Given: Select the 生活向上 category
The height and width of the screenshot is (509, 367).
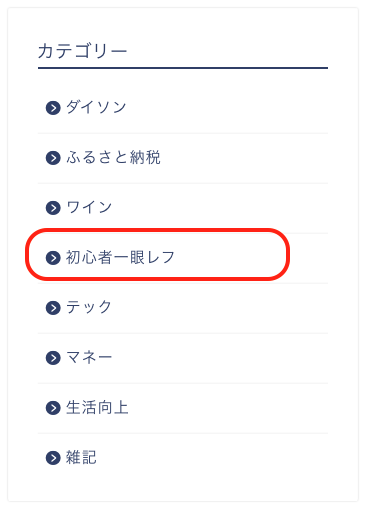Looking at the screenshot, I should click(x=97, y=407).
